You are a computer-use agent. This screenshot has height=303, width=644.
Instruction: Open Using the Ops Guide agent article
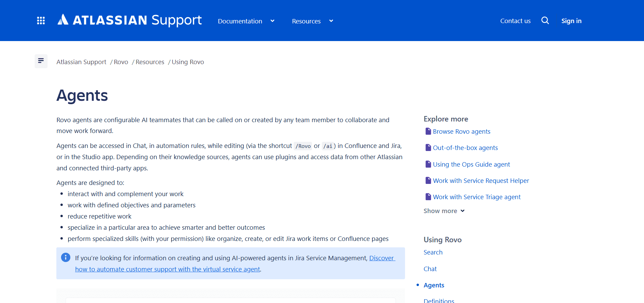471,165
